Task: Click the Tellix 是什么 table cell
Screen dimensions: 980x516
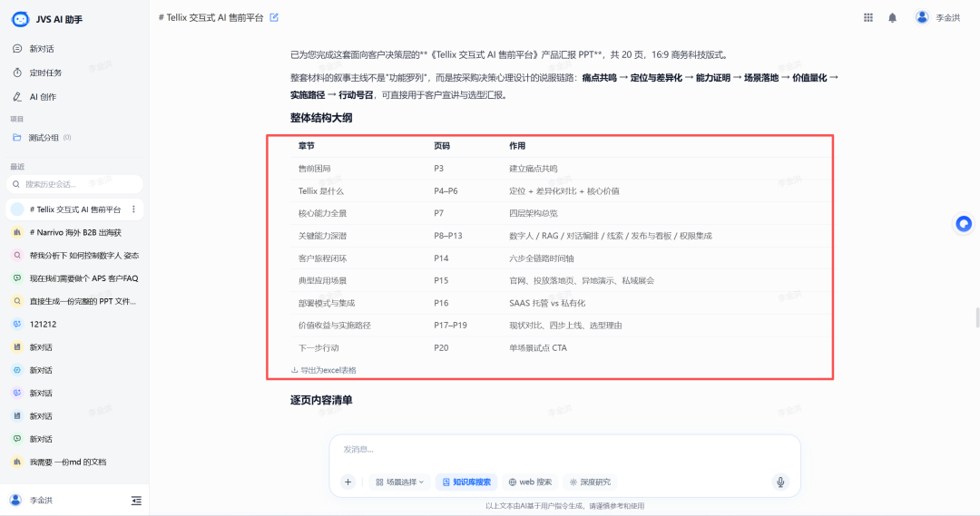Action: pos(320,190)
